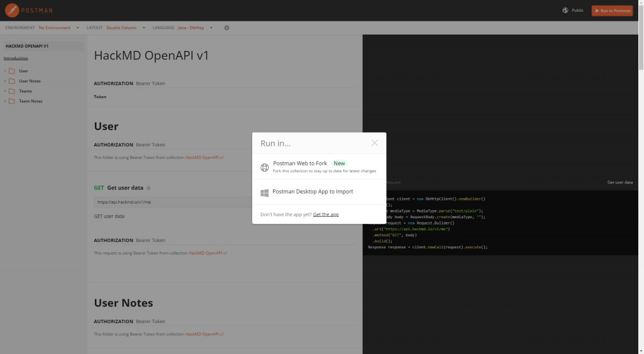Click the HACKMD OPENAPI V1 sidebar header
This screenshot has width=644, height=354.
pyautogui.click(x=43, y=46)
